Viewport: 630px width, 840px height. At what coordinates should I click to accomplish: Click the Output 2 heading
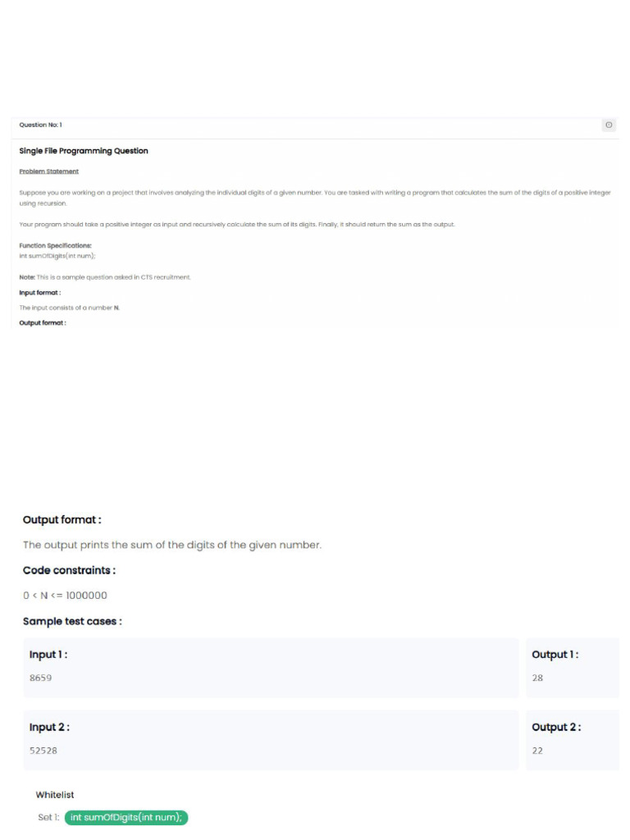pos(556,727)
